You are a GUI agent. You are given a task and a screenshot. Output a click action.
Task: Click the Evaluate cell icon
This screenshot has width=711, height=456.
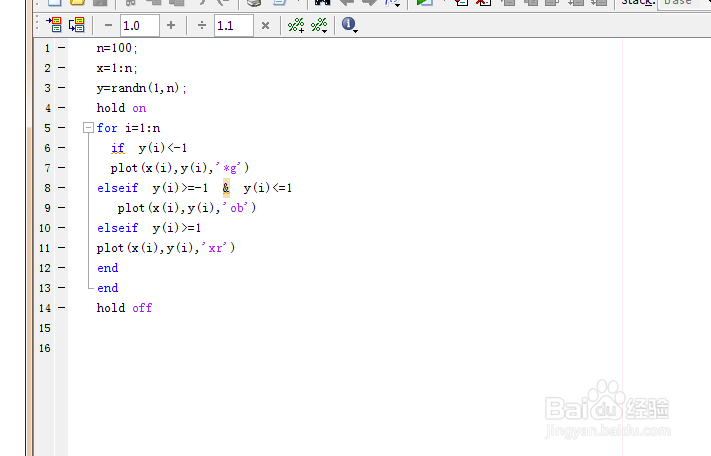tap(54, 25)
